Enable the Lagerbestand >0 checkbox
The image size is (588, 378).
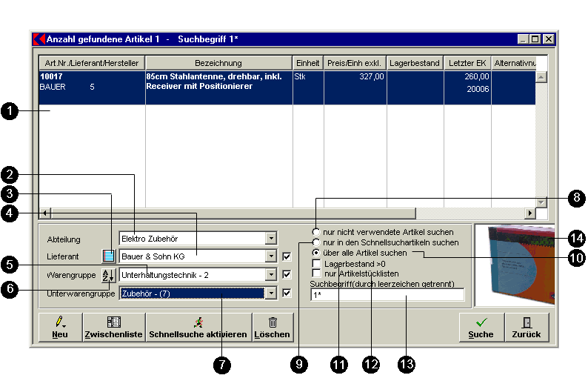pos(316,264)
